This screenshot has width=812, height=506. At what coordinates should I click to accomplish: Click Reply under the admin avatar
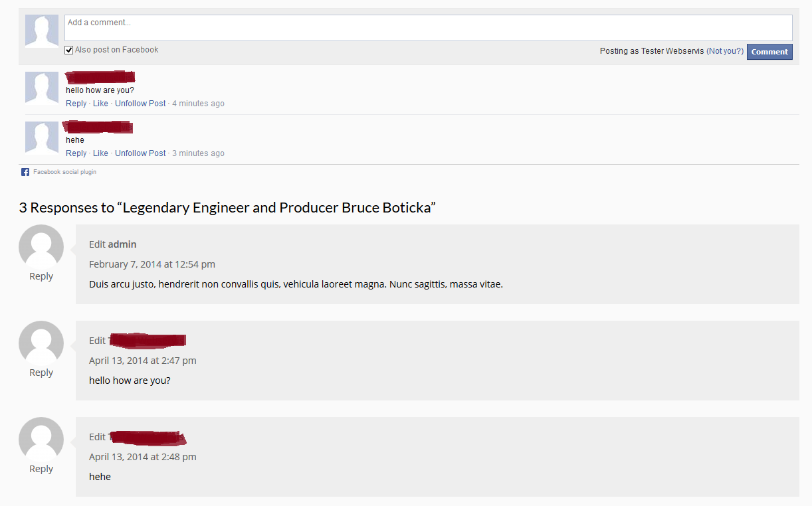tap(41, 276)
